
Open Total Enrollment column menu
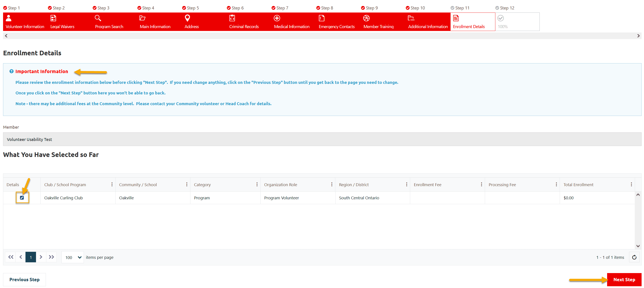(x=631, y=184)
